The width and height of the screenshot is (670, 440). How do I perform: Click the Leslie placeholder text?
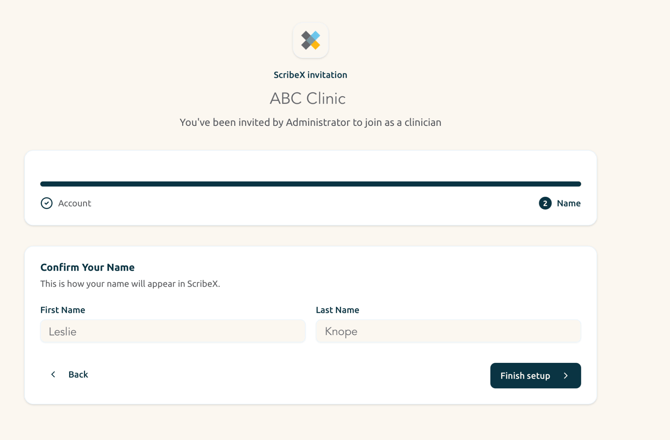62,331
